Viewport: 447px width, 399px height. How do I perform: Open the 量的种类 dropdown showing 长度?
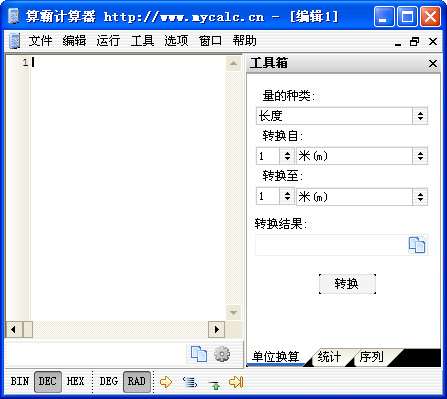tap(342, 116)
